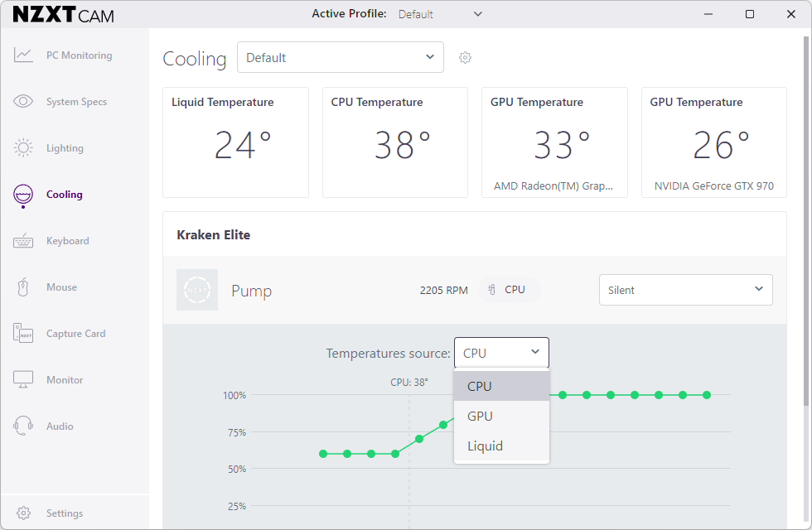This screenshot has height=530, width=812.
Task: Click the Monitor display icon
Action: coord(23,380)
